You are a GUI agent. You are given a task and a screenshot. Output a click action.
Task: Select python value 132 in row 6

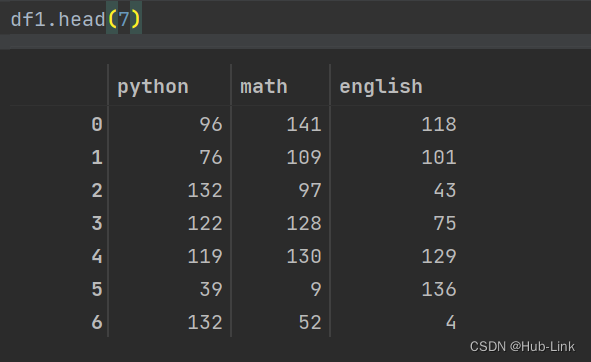205,322
